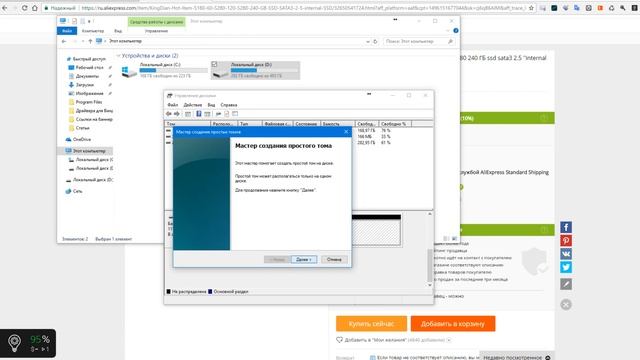This screenshot has height=360, width=640.
Task: Click the Купить сейчас button
Action: (x=371, y=324)
